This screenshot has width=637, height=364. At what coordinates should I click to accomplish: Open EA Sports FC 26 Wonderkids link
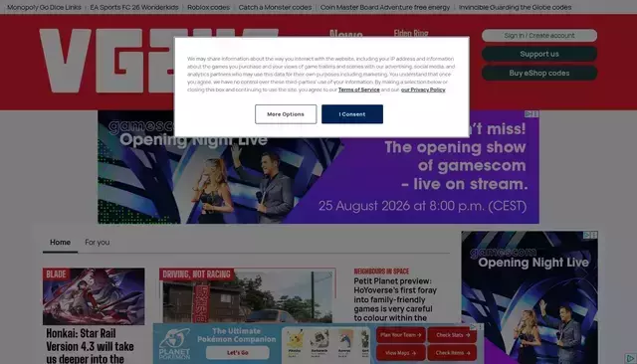134,7
